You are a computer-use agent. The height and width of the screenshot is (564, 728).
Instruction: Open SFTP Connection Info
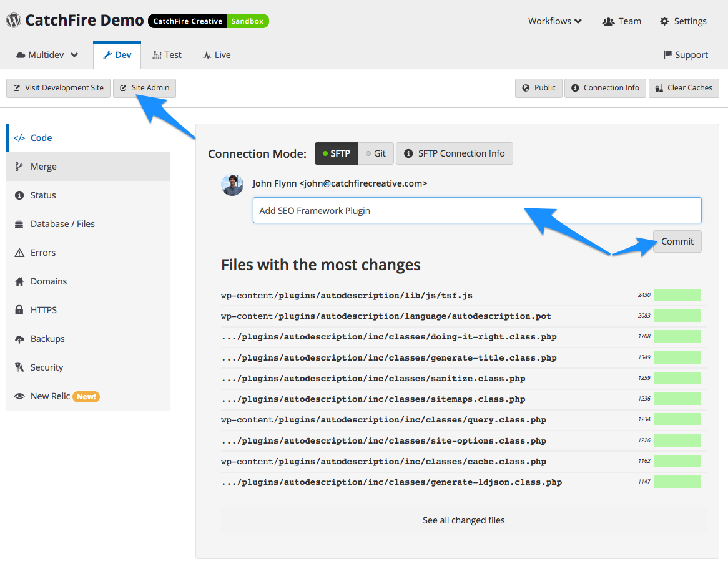click(x=455, y=153)
